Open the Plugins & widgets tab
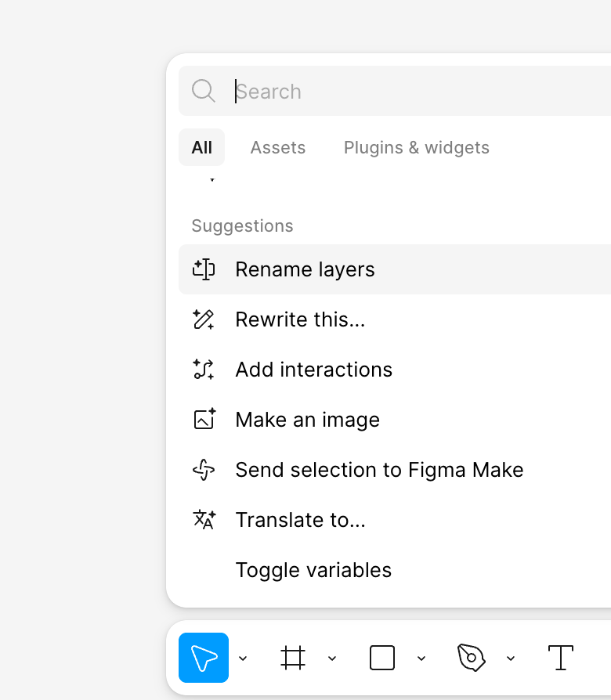 [x=416, y=147]
